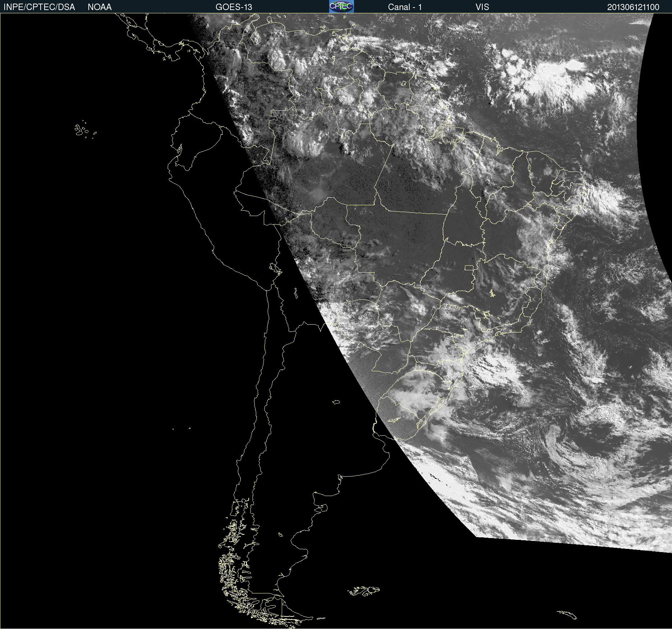Click the Mar Chiquita lake outline in Argentina

pos(336,402)
